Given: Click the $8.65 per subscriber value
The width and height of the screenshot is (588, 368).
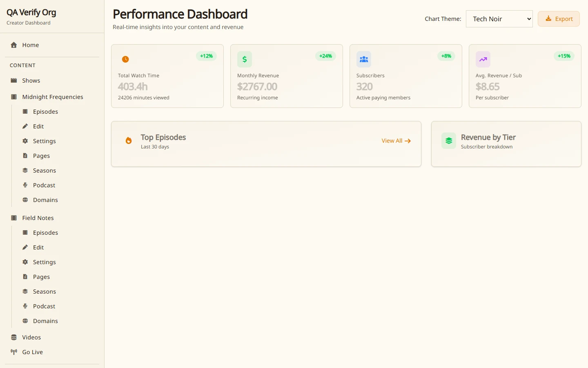Looking at the screenshot, I should click(x=488, y=87).
